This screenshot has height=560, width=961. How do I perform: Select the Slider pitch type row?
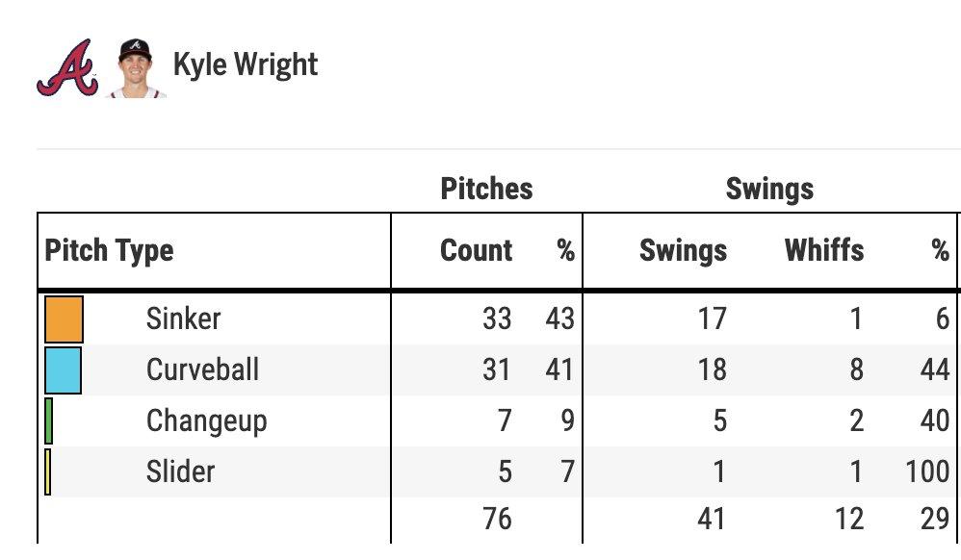pyautogui.click(x=180, y=471)
